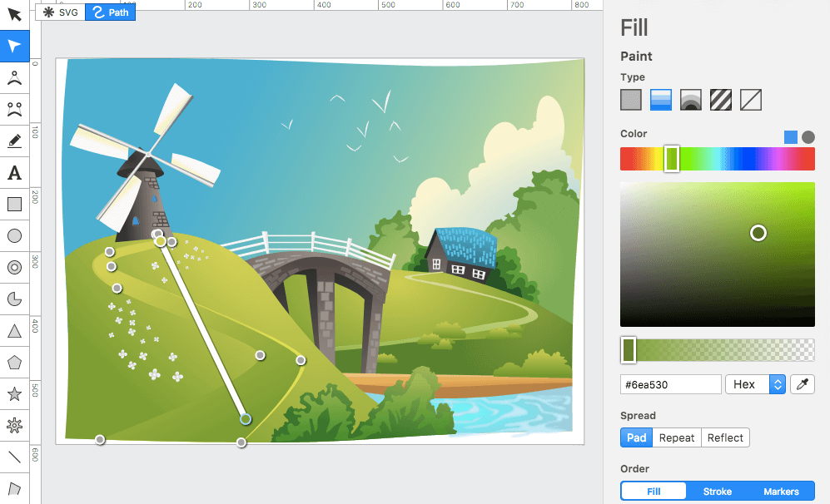The image size is (830, 504).
Task: Choose the radial gradient paint type
Action: pyautogui.click(x=690, y=99)
